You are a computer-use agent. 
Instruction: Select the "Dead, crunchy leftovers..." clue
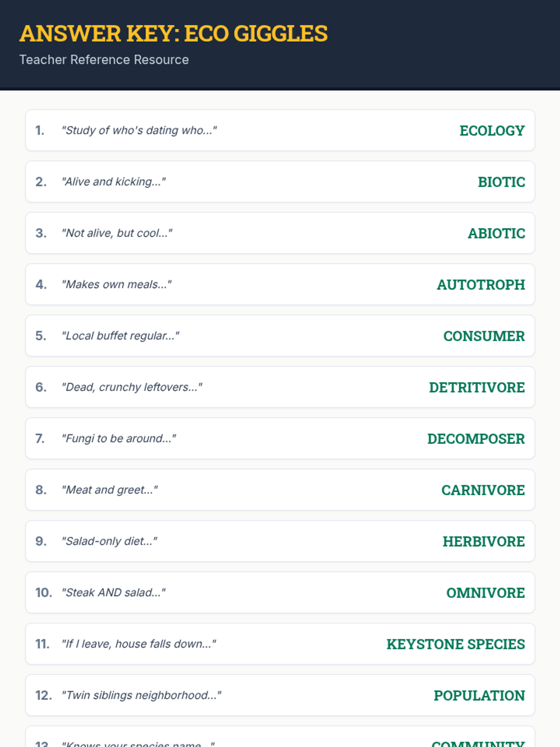click(132, 387)
